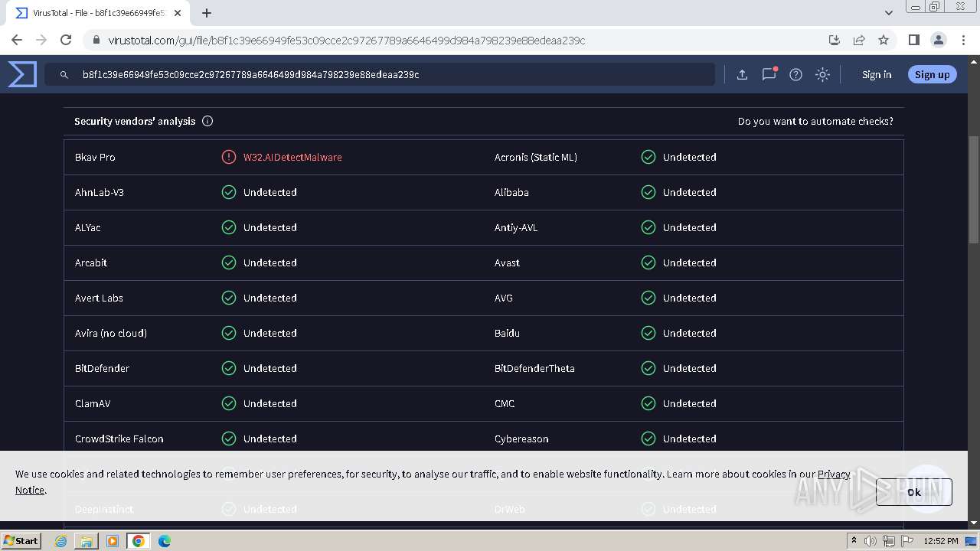Click Undetected result for Baidu

coord(690,333)
